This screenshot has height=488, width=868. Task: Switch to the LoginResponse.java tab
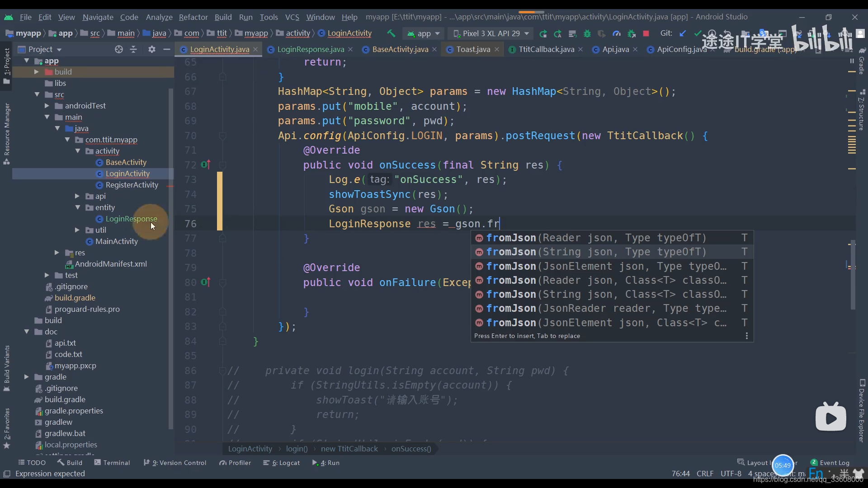pyautogui.click(x=310, y=49)
